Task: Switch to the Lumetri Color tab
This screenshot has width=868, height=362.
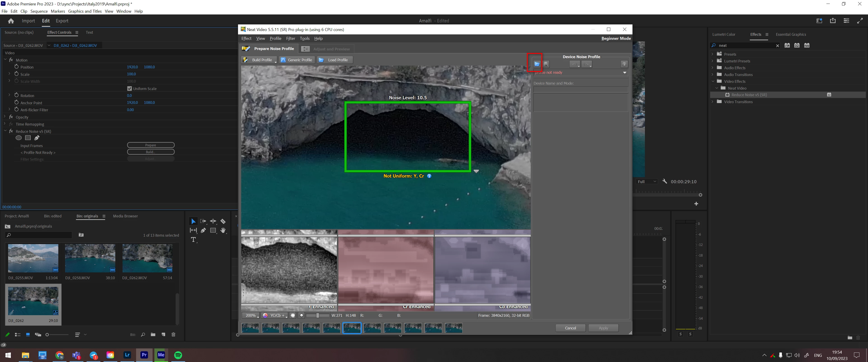Action: tap(723, 34)
